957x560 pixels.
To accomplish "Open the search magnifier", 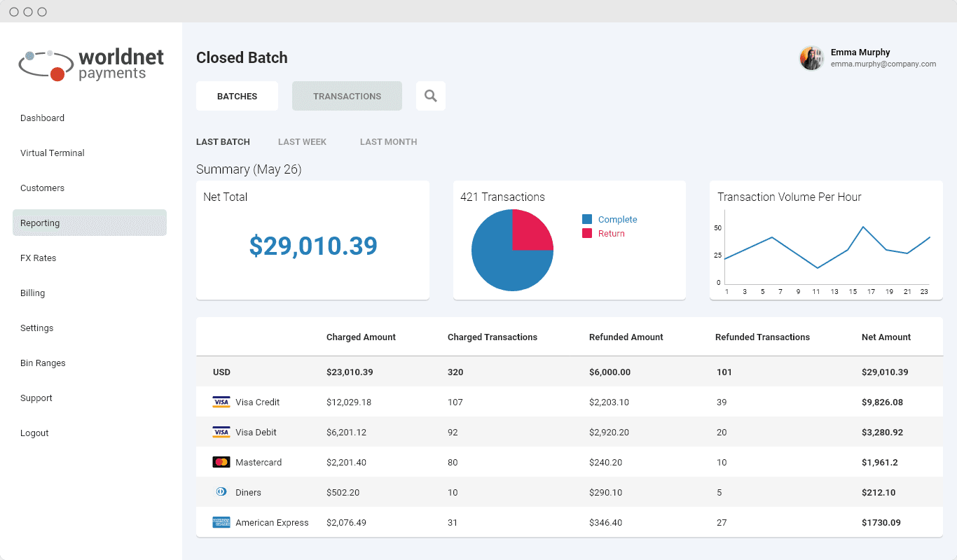I will 430,95.
